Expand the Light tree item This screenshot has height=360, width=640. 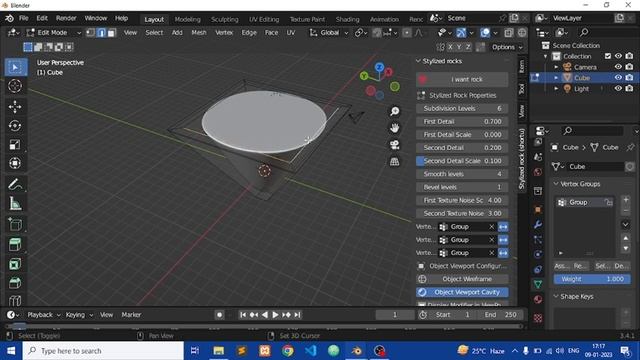point(556,89)
